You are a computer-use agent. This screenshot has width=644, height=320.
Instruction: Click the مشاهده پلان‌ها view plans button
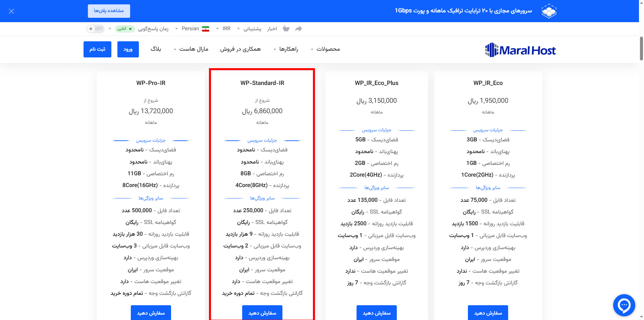click(109, 11)
